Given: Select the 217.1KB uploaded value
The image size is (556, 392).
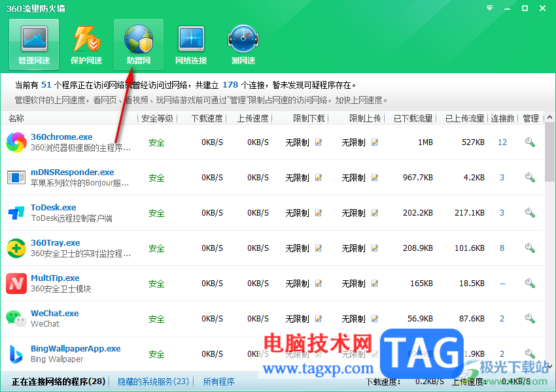Looking at the screenshot, I should pyautogui.click(x=470, y=213).
